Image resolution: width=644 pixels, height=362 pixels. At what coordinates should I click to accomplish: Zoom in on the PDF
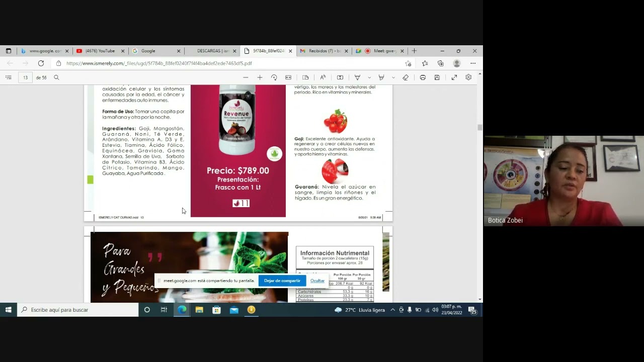pyautogui.click(x=260, y=77)
